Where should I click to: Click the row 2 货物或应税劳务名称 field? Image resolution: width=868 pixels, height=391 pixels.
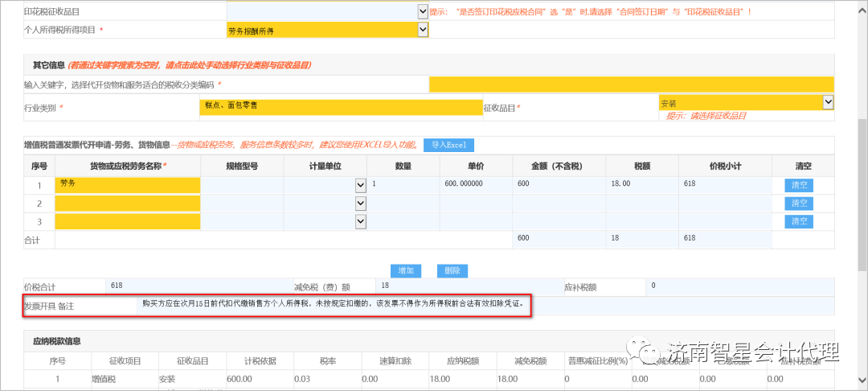[x=128, y=204]
